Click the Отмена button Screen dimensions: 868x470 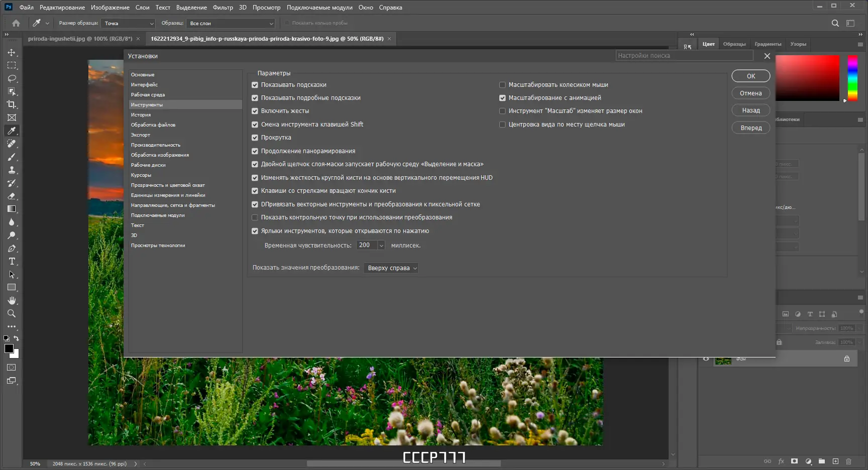751,93
